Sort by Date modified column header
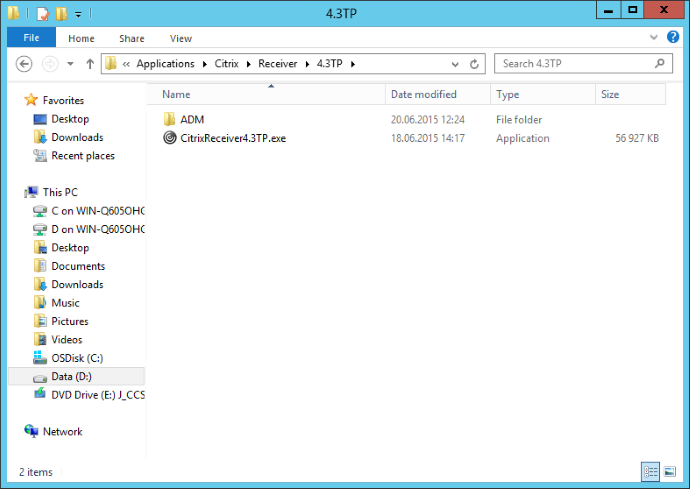The width and height of the screenshot is (690, 489). tap(438, 94)
